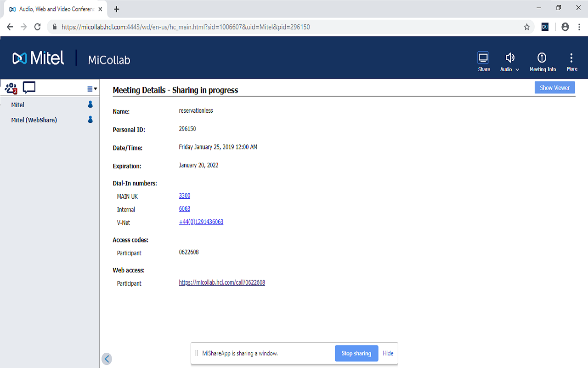Toggle the Show Viewer option

pyautogui.click(x=554, y=87)
